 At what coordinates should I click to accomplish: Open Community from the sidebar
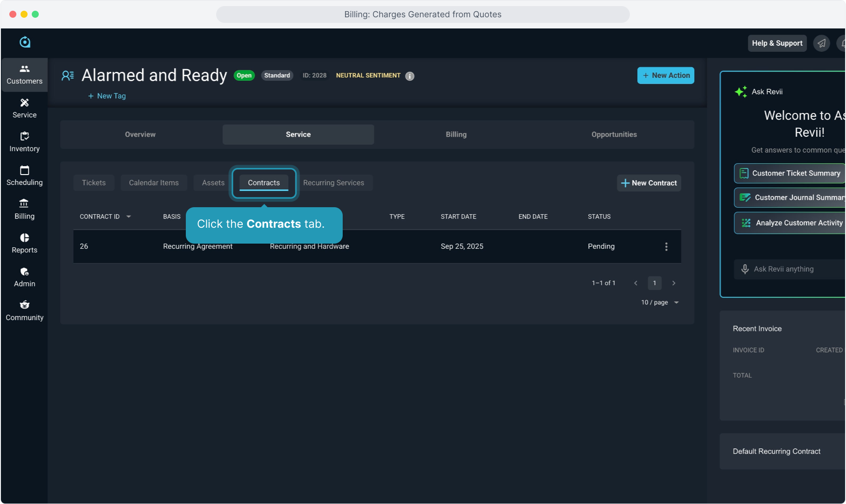(x=24, y=311)
